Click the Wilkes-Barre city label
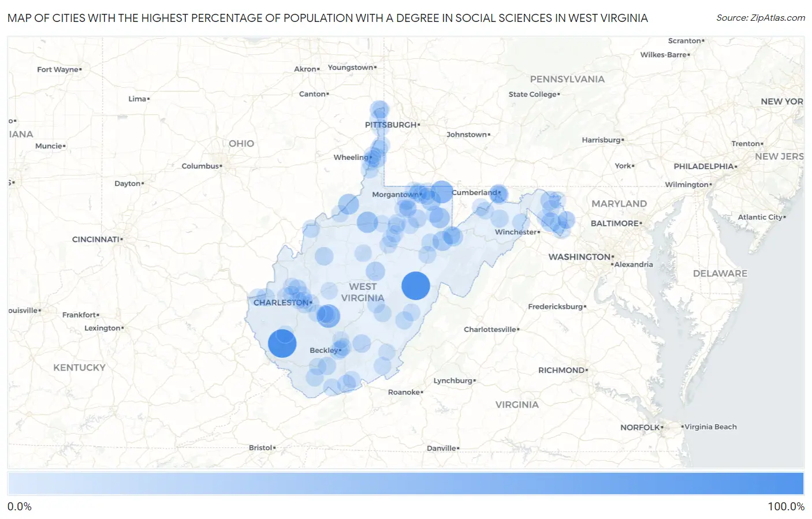The width and height of the screenshot is (812, 519). (664, 55)
